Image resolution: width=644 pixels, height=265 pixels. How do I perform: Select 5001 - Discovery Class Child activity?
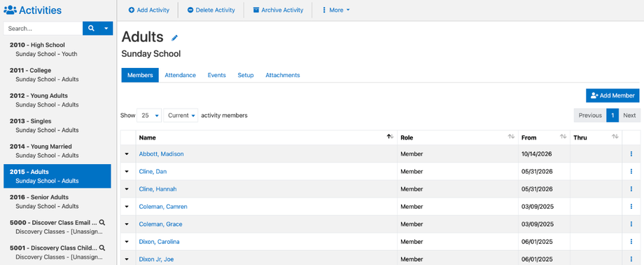pyautogui.click(x=57, y=252)
